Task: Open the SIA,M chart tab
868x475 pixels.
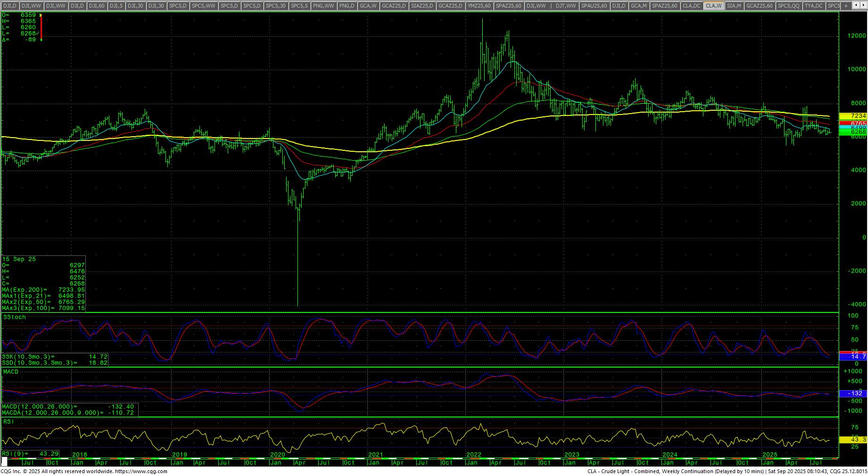Action: coord(734,6)
